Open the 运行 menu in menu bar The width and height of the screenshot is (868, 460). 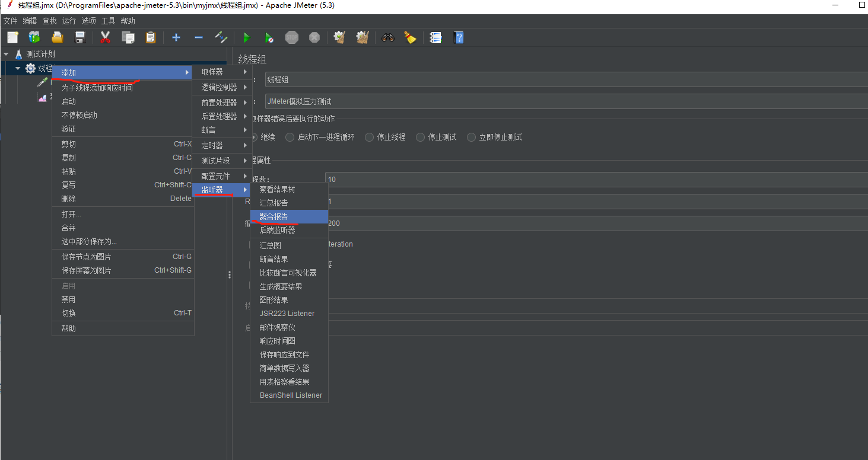click(x=69, y=21)
